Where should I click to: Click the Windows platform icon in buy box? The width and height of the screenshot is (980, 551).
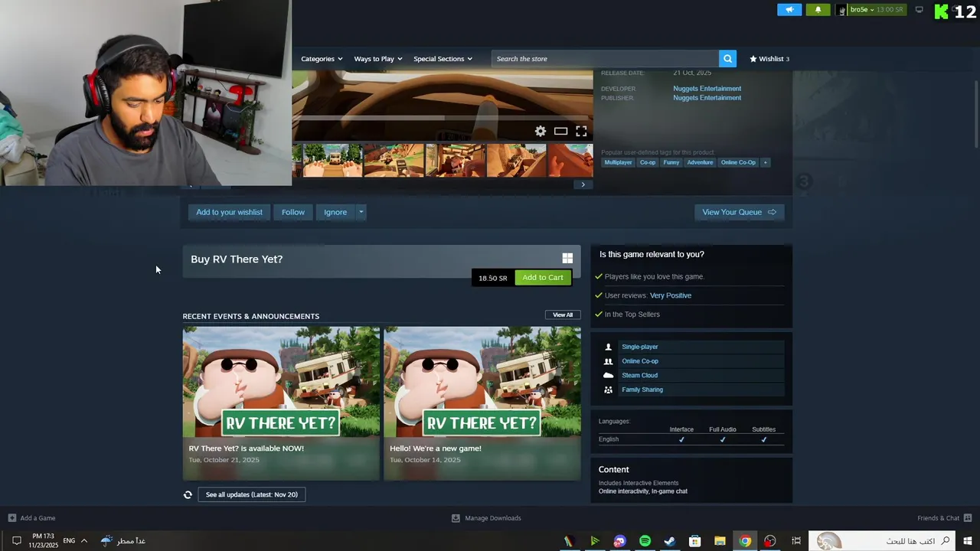(x=567, y=259)
